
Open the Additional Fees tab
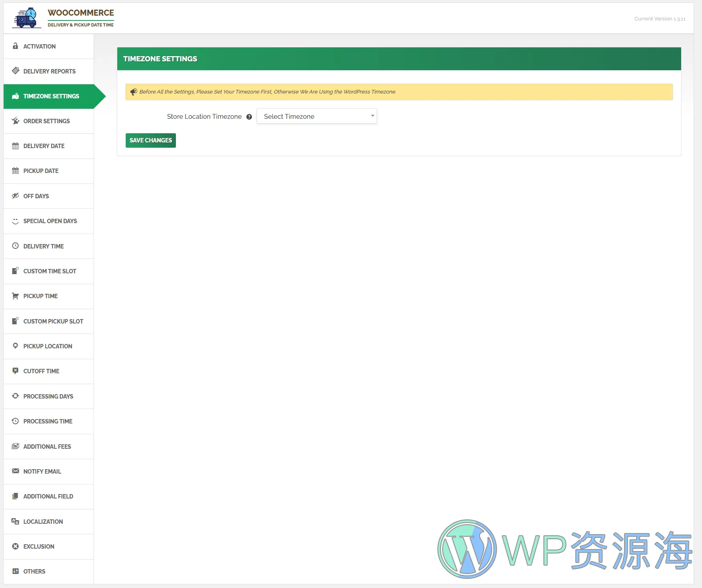47,447
